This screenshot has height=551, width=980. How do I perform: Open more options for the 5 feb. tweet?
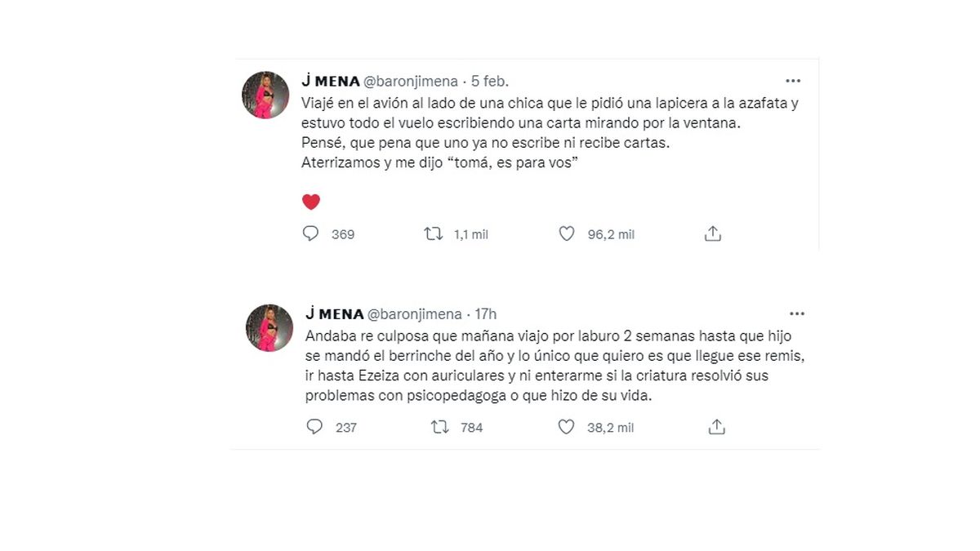(792, 81)
